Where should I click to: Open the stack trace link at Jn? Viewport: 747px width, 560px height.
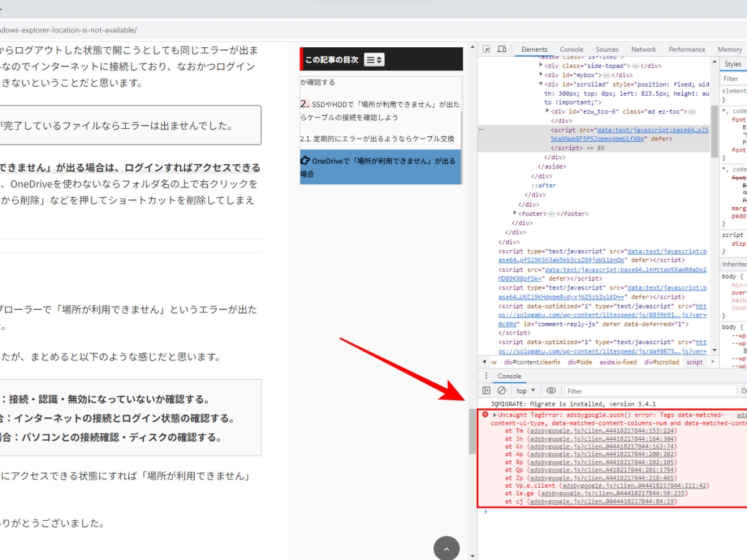[603, 439]
